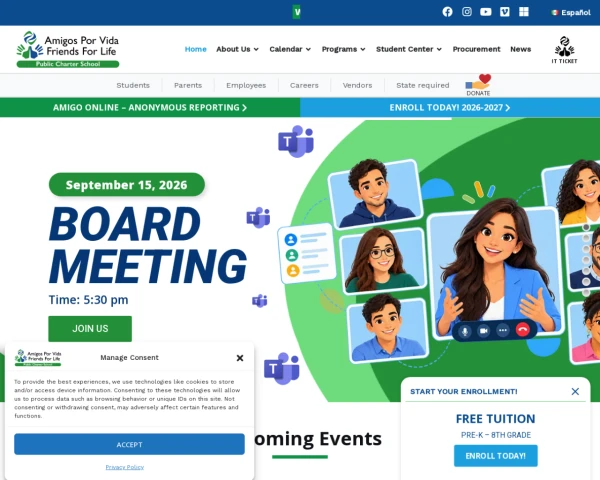Accept cookies with the ACCEPT button

(x=129, y=444)
